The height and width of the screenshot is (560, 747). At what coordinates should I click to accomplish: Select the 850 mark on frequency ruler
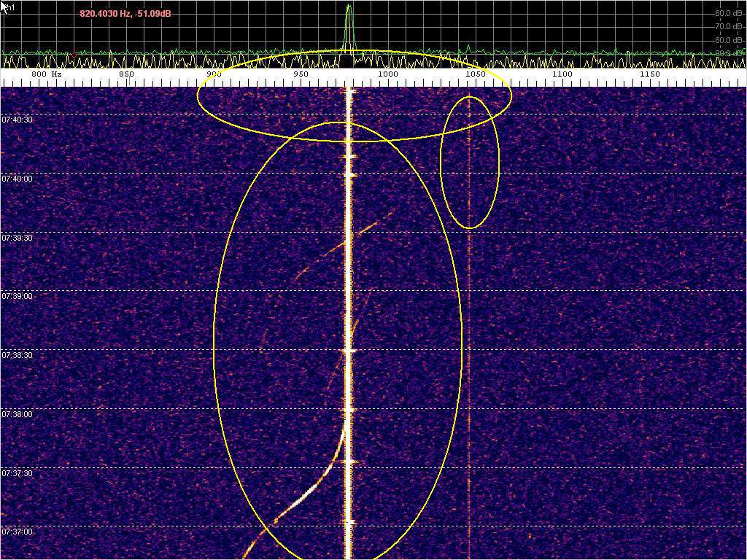[126, 74]
